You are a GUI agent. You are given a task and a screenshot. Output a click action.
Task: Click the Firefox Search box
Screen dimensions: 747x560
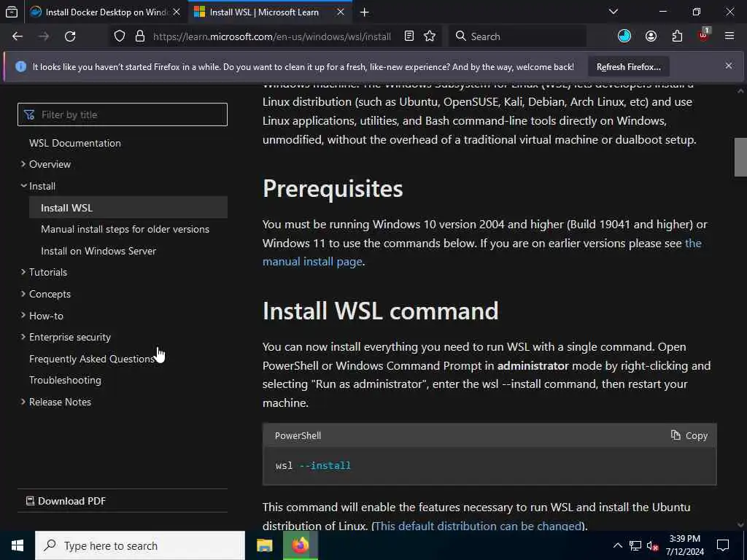517,36
